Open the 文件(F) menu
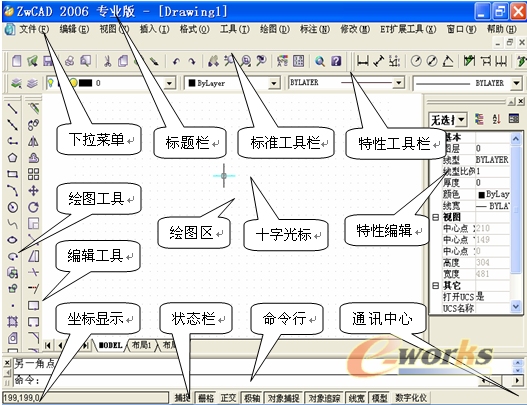 pos(34,30)
